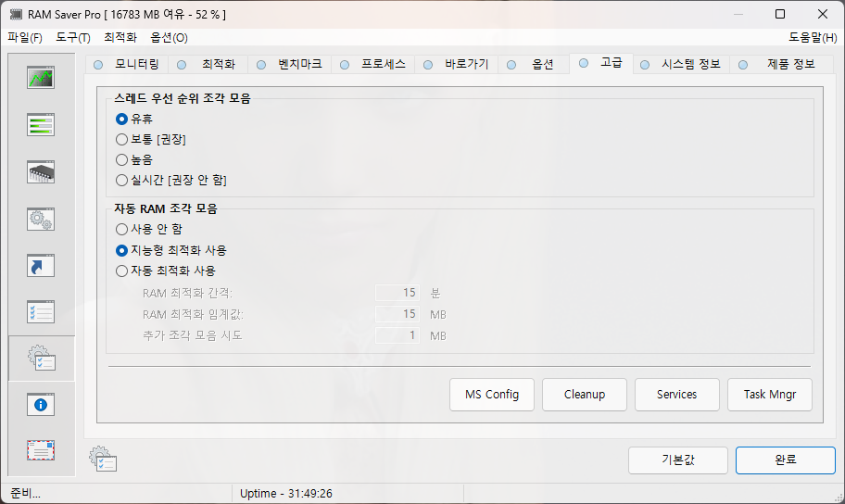The height and width of the screenshot is (504, 845).
Task: Click the Uptime status bar entry
Action: pos(286,493)
